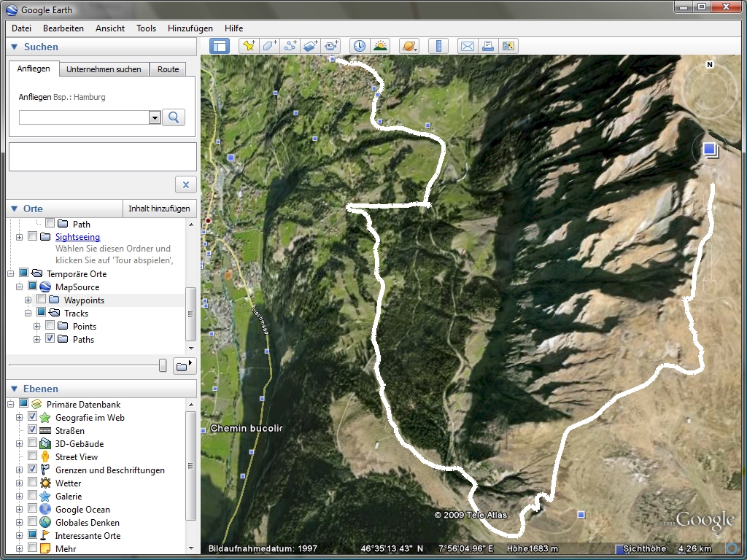747x560 pixels.
Task: Switch planet with the Saturn icon
Action: 409,46
